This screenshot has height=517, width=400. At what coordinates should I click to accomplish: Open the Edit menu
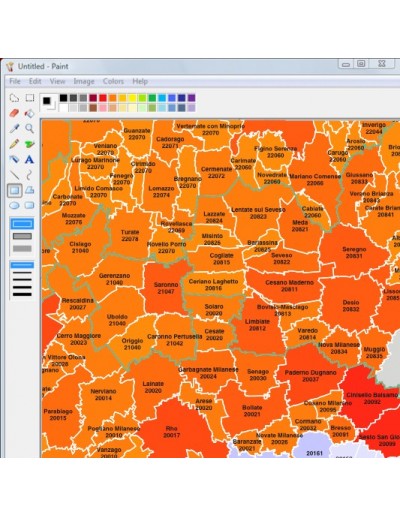coord(35,81)
